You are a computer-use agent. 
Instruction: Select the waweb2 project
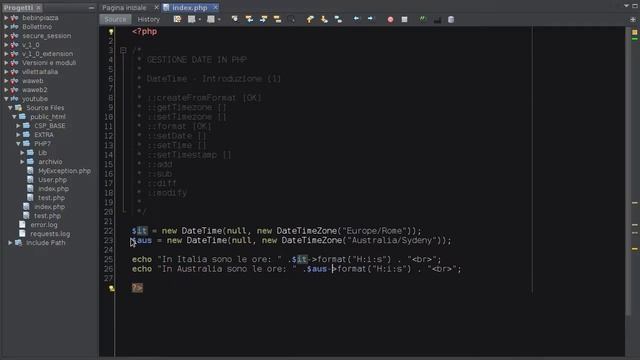pos(35,90)
